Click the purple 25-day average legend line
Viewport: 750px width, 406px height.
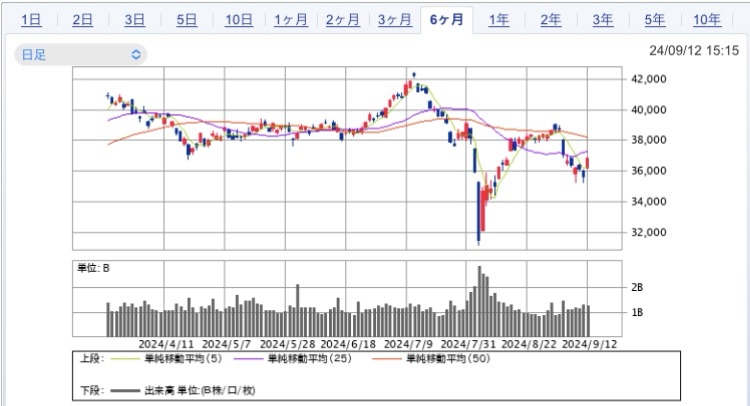[x=248, y=359]
